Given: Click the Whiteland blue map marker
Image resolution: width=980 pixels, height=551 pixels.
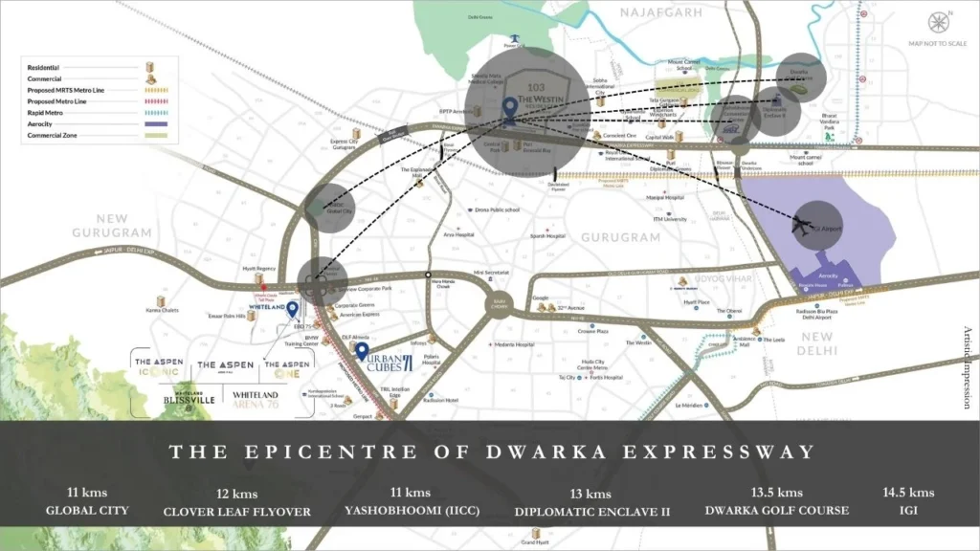Looking at the screenshot, I should pos(292,309).
